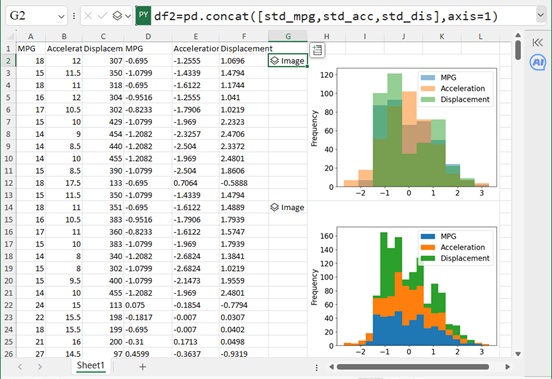This screenshot has width=552, height=379.
Task: Click cell F8 with value 2.4706
Action: (244, 134)
